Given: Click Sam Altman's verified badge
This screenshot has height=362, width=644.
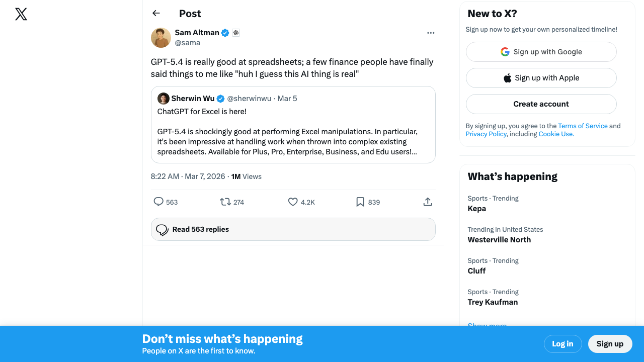Looking at the screenshot, I should click(x=225, y=33).
